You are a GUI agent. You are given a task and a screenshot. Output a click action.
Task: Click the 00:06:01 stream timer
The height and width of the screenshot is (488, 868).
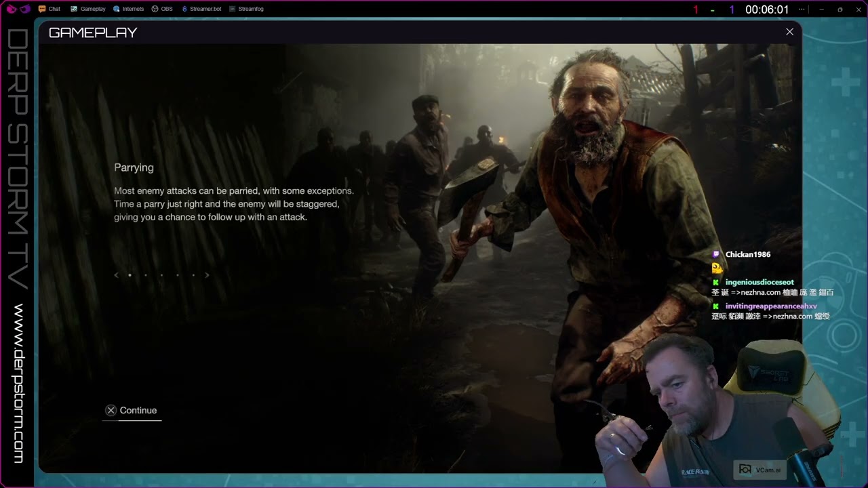click(767, 9)
